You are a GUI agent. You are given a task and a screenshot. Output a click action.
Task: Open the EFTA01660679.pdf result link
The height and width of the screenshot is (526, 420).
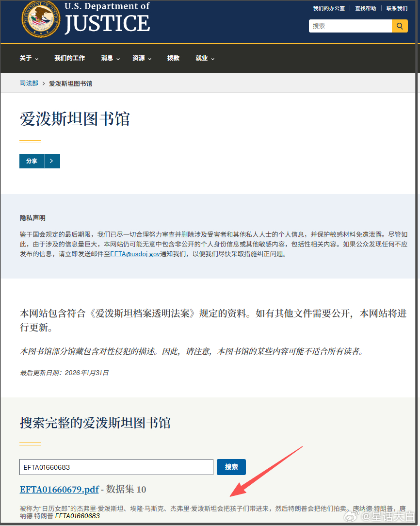point(59,490)
